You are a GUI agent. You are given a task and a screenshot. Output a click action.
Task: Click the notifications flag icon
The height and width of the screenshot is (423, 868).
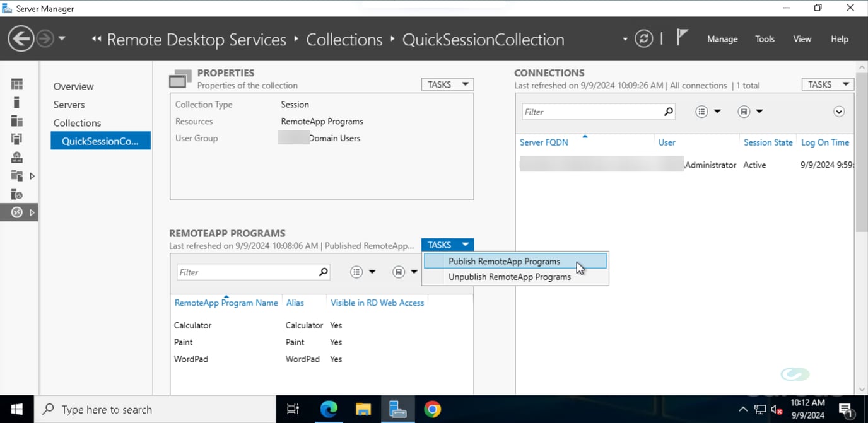tap(682, 38)
